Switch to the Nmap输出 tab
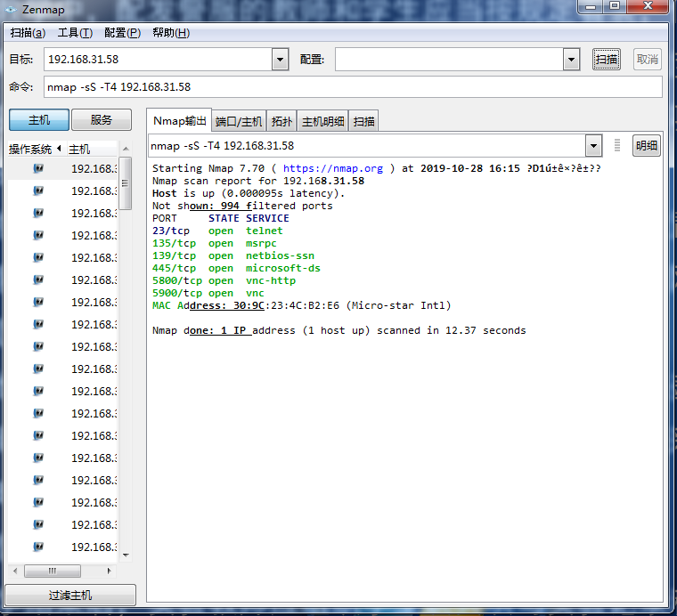677x616 pixels. pos(180,121)
